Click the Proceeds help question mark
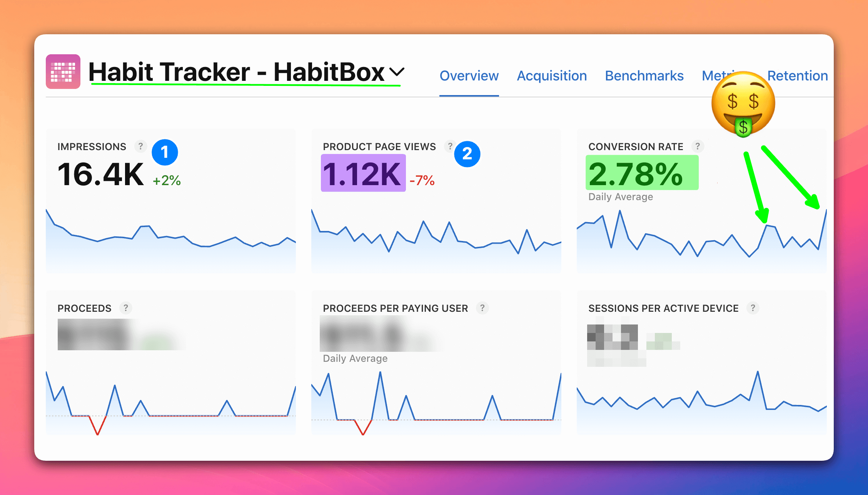868x495 pixels. tap(125, 308)
